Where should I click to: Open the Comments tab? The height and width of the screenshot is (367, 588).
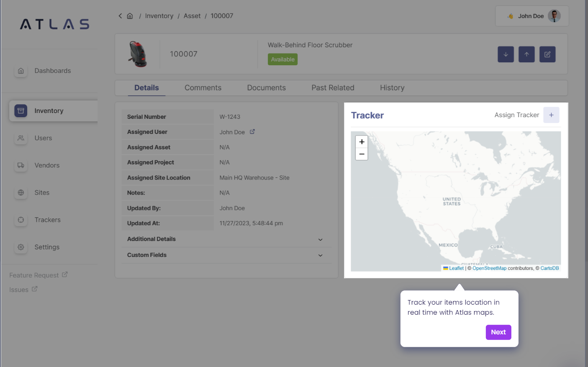[x=203, y=88]
